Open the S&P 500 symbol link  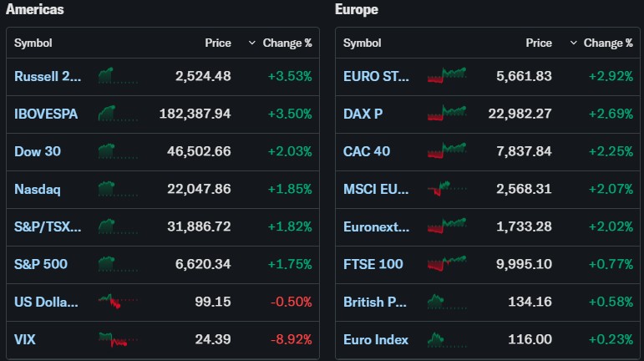click(x=41, y=264)
